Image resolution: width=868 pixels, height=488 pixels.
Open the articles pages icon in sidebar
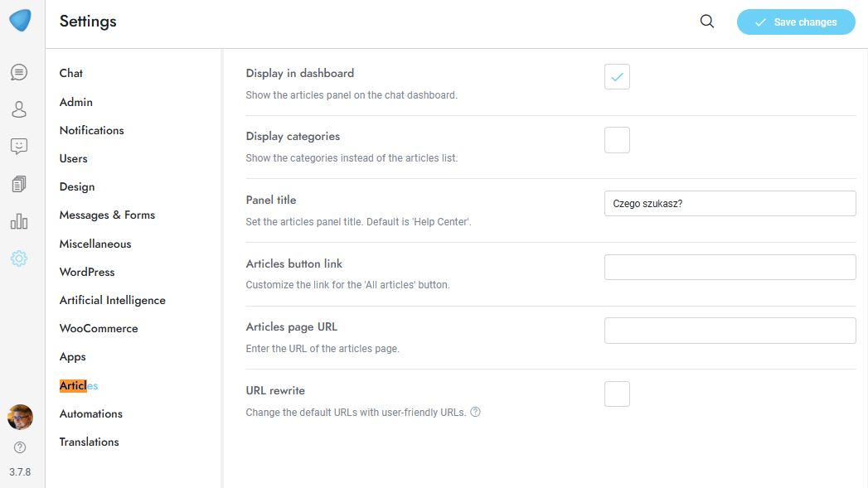point(19,184)
